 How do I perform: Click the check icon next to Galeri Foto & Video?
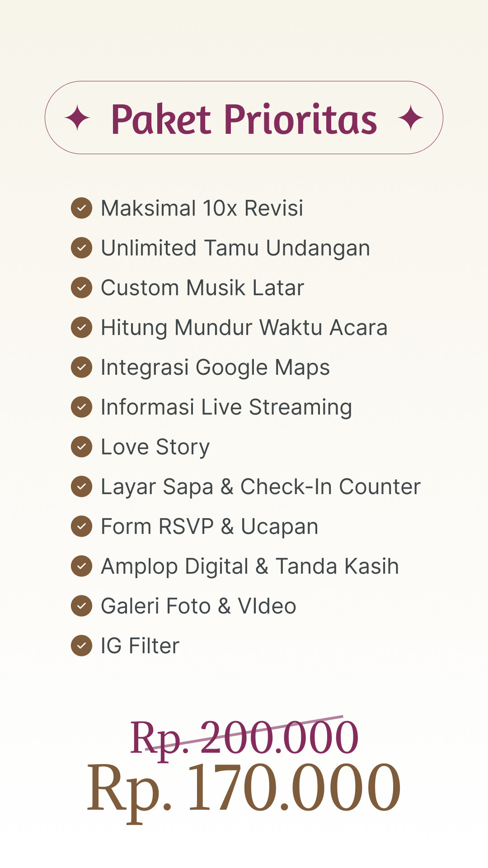tap(82, 606)
